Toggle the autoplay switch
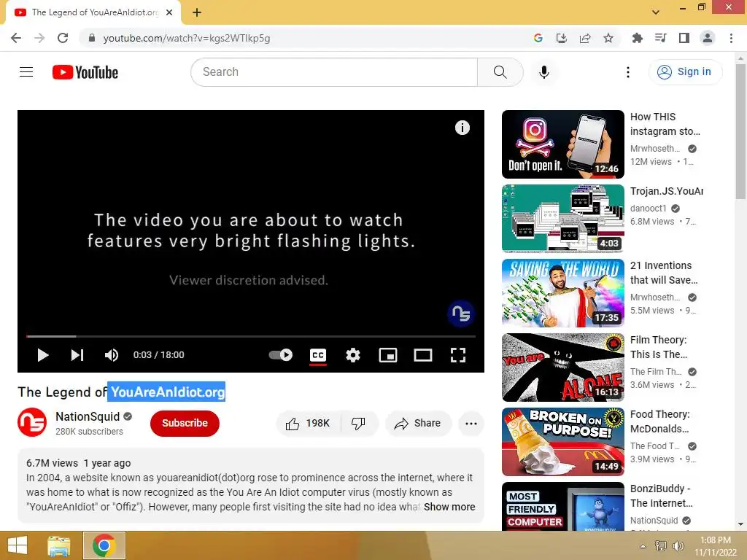The width and height of the screenshot is (747, 560). click(x=281, y=355)
